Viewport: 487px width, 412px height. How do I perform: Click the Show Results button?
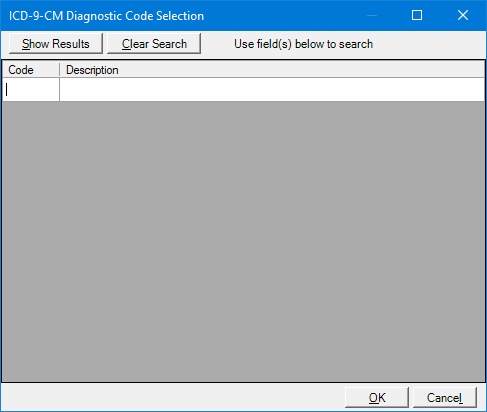point(56,44)
